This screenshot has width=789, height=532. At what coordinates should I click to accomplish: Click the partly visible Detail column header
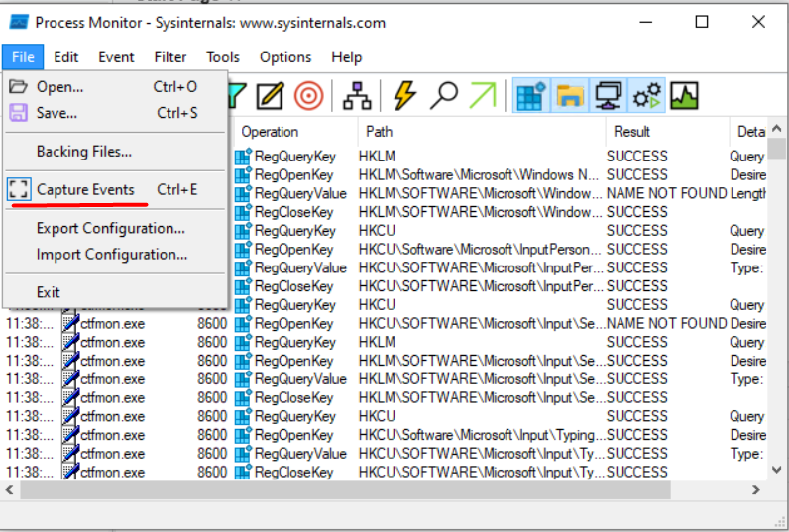(748, 131)
